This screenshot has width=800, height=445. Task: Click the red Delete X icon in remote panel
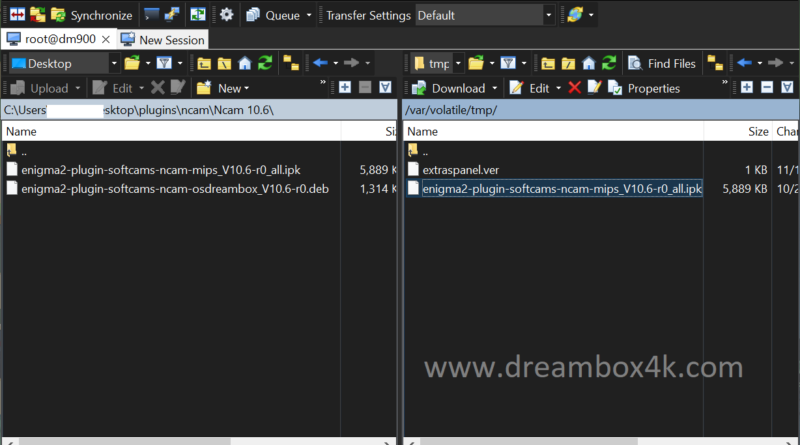point(574,88)
